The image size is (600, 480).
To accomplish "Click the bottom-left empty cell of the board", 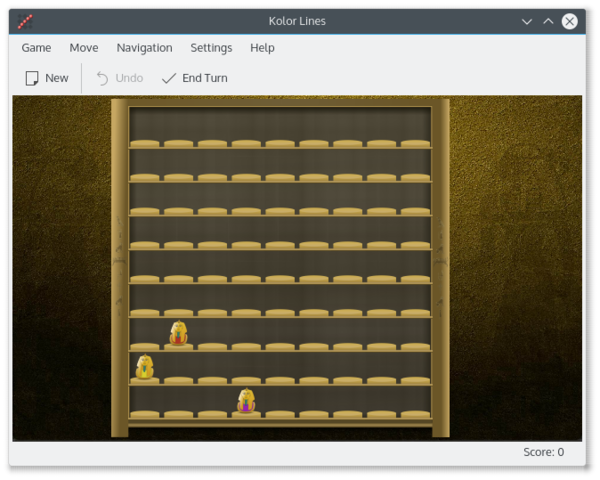I will click(x=145, y=401).
